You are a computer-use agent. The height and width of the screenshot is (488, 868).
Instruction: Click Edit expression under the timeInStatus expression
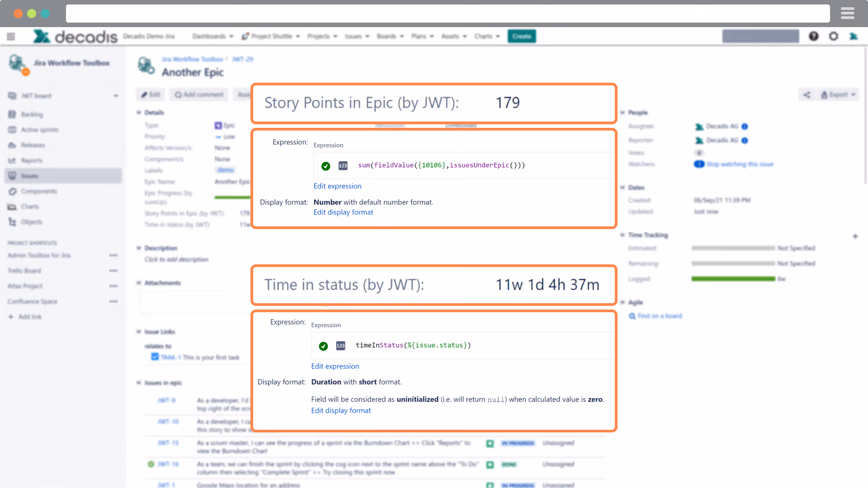[335, 366]
